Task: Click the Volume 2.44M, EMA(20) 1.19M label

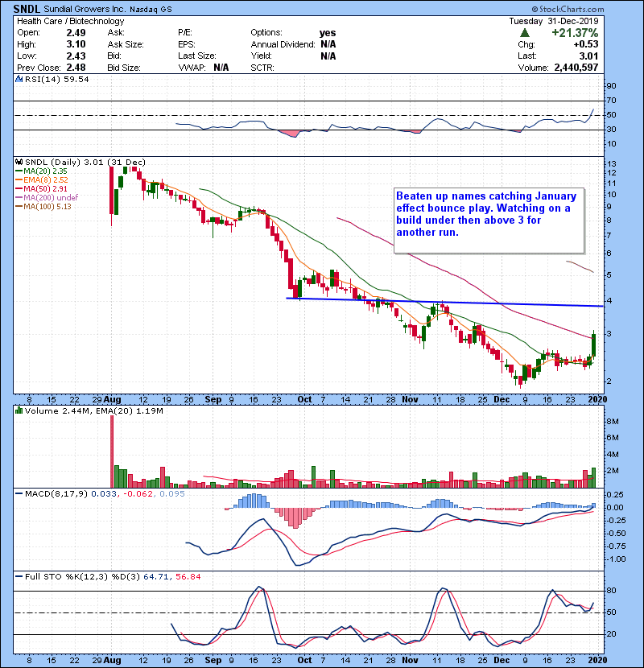Action: pos(93,410)
